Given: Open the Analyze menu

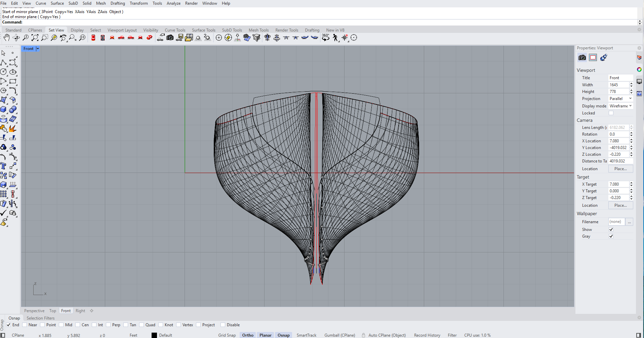Looking at the screenshot, I should click(173, 3).
